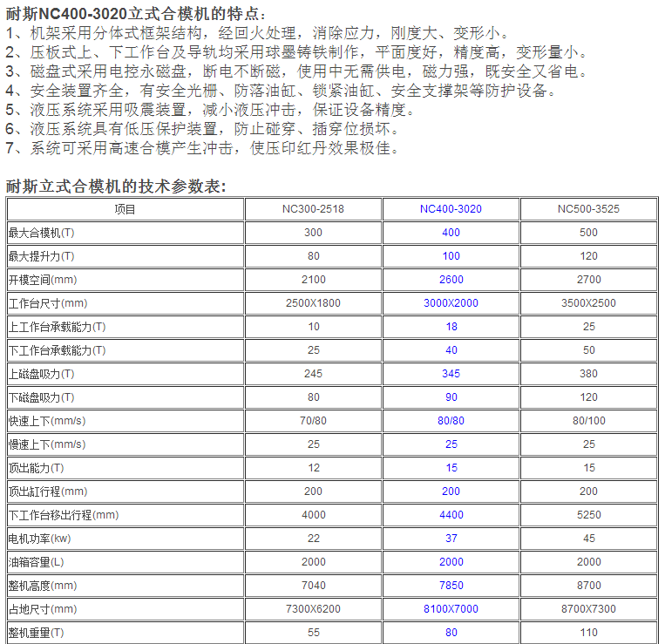Click the 快速上下(mm/s) row label
This screenshot has height=644, width=665.
pyautogui.click(x=47, y=421)
